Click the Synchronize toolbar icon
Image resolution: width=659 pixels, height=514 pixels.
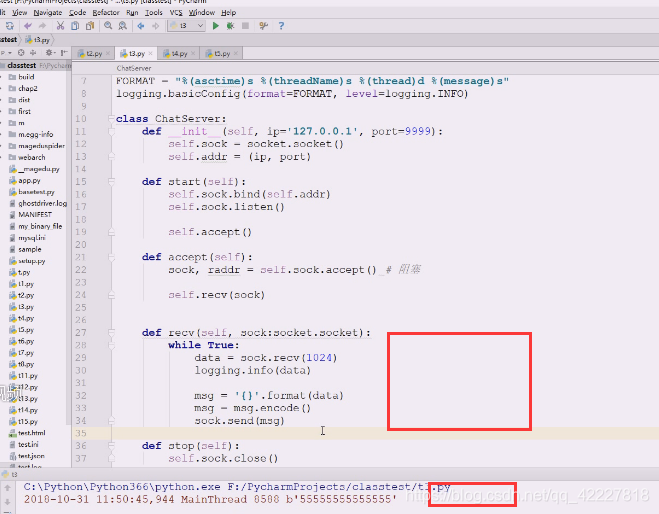[x=10, y=26]
